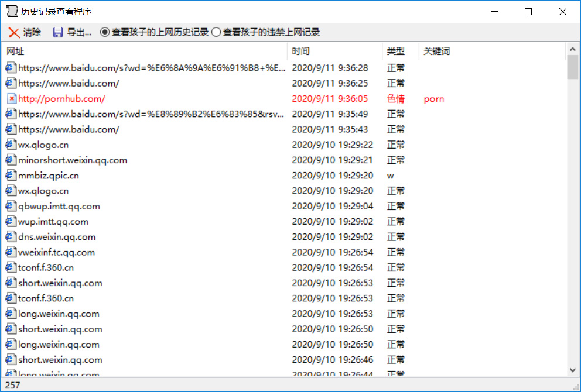The image size is (581, 392).
Task: Click the time 2020/9/11 9:36:05
Action: pyautogui.click(x=330, y=99)
